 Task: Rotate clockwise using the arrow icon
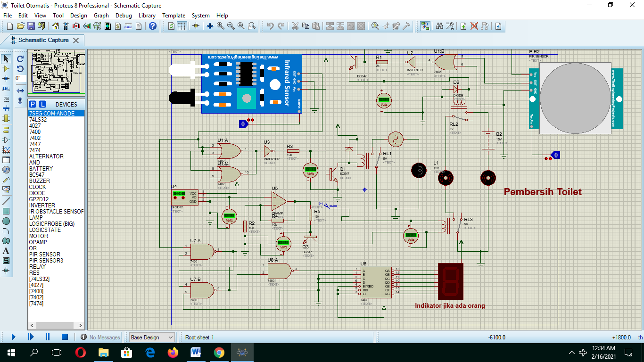20,59
